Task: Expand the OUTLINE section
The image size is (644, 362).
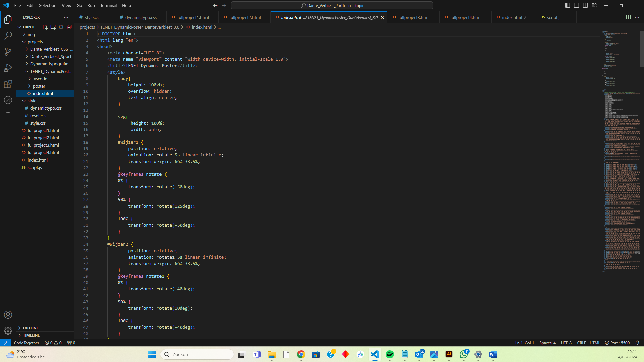Action: click(x=45, y=328)
